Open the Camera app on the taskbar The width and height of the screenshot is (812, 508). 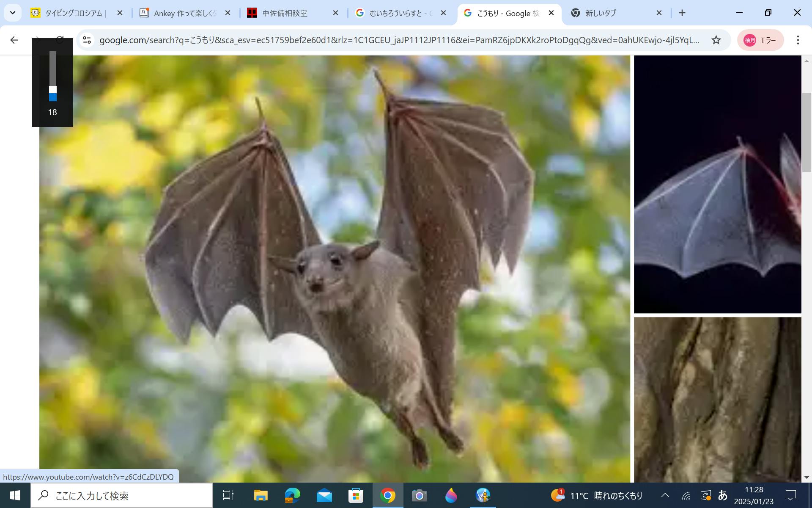[x=419, y=495]
